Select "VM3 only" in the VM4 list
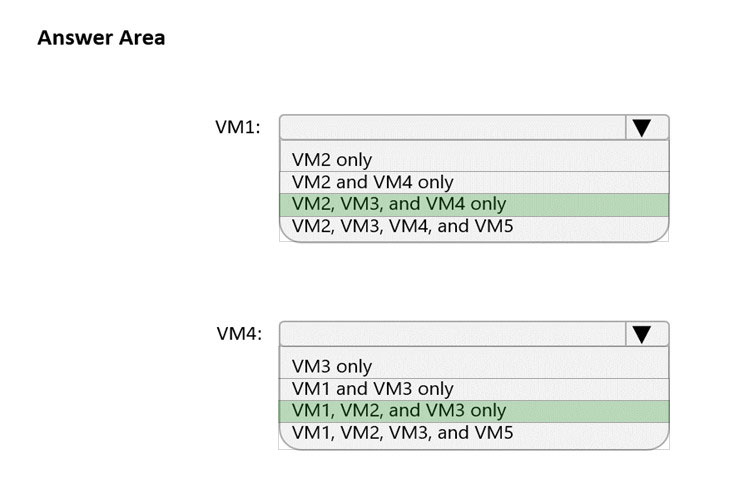The height and width of the screenshot is (493, 739). click(x=332, y=367)
